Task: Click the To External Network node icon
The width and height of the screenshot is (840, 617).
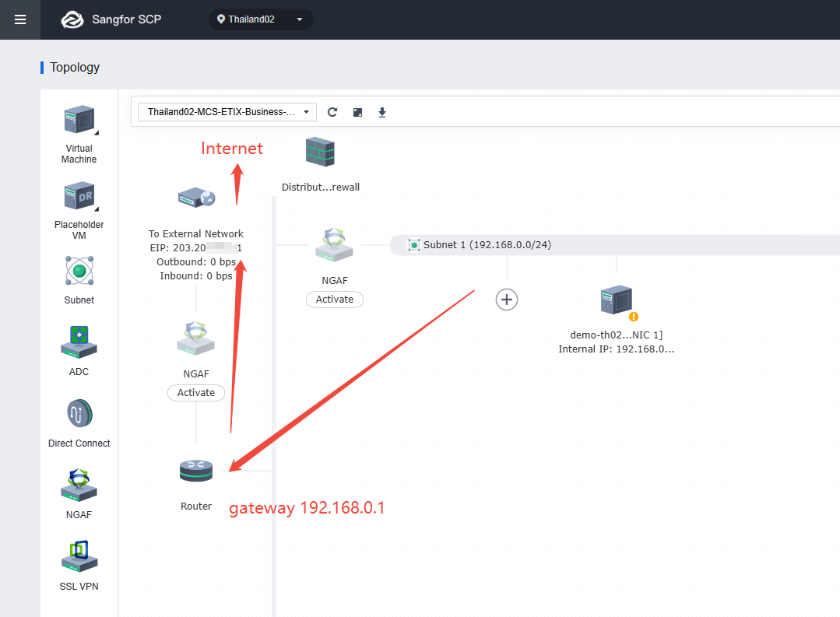Action: [x=196, y=198]
